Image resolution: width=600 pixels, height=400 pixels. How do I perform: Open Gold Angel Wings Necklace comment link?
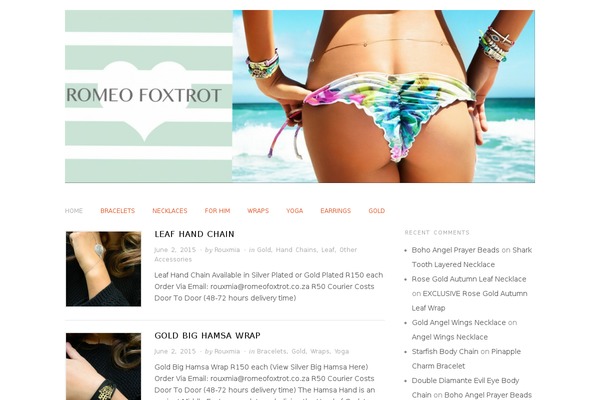tap(459, 323)
